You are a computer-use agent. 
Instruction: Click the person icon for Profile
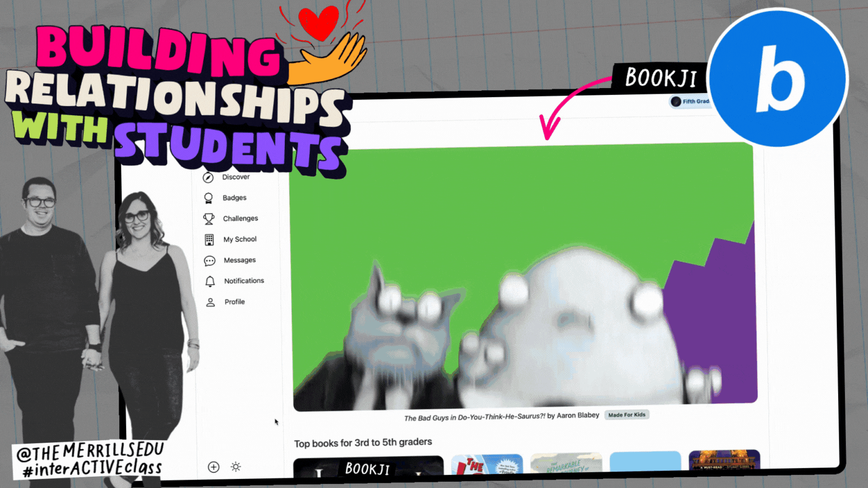click(210, 302)
